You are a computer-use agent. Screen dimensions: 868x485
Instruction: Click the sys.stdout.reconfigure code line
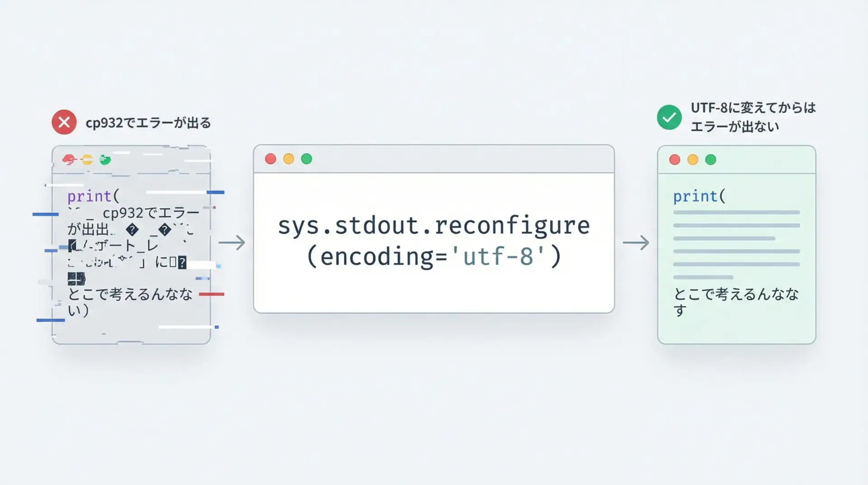434,225
